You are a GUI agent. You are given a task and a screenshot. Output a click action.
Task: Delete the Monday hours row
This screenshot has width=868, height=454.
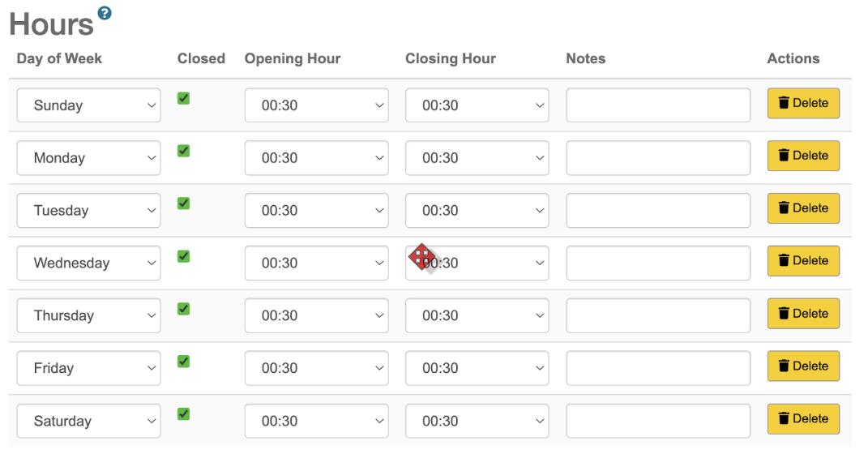803,156
